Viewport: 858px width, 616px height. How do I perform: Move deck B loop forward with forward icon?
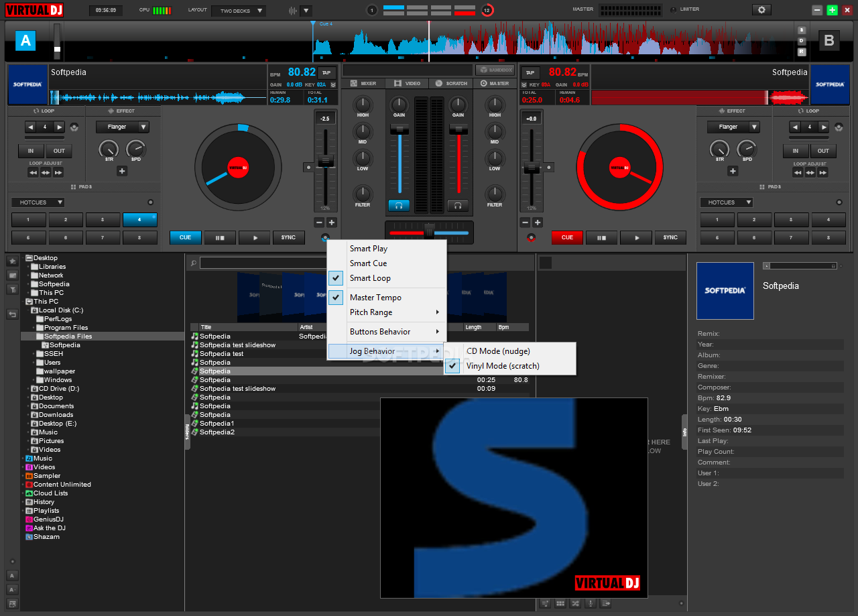[822, 172]
